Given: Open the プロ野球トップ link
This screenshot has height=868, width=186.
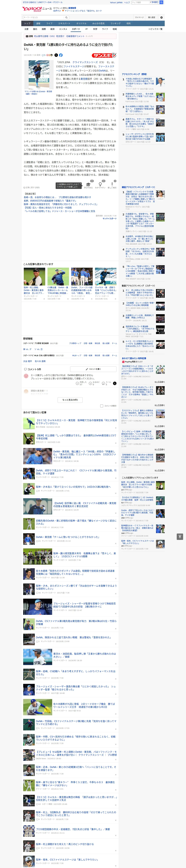Looking at the screenshot, I should point(75,343).
